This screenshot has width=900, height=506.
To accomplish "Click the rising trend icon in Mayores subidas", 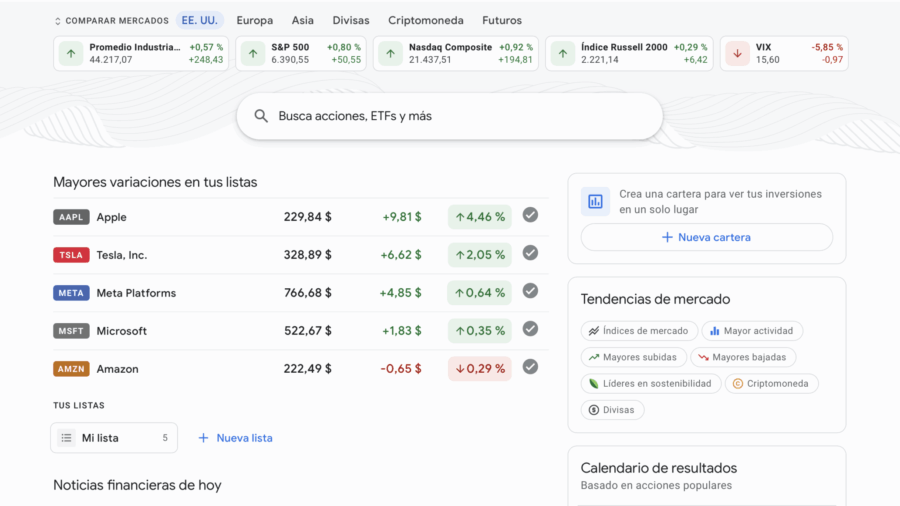I will (594, 357).
